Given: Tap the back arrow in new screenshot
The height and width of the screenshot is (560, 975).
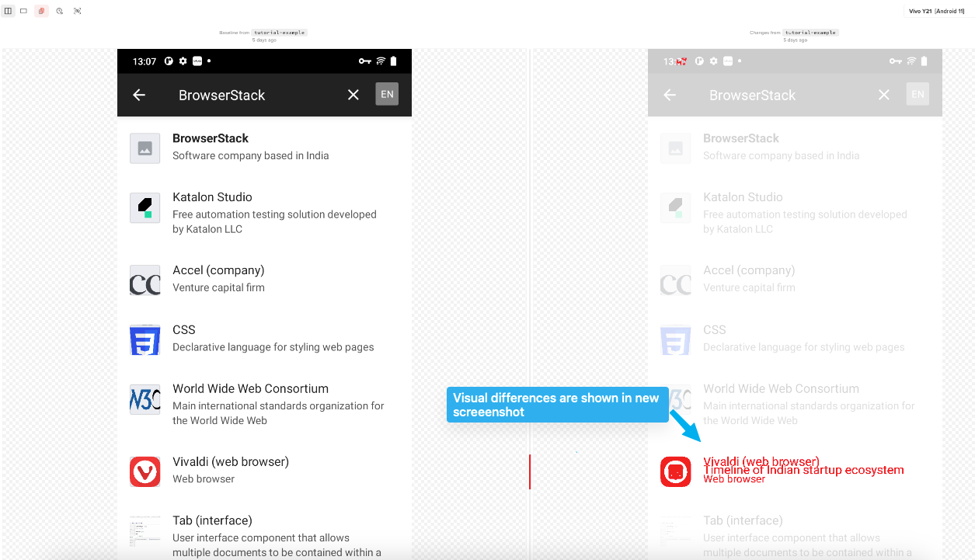Looking at the screenshot, I should [670, 95].
